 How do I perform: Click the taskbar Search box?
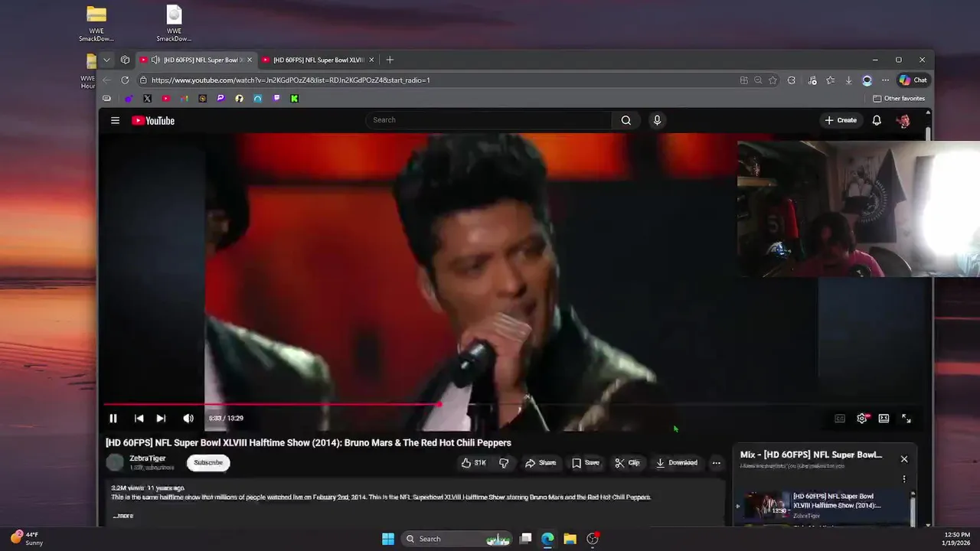(457, 539)
